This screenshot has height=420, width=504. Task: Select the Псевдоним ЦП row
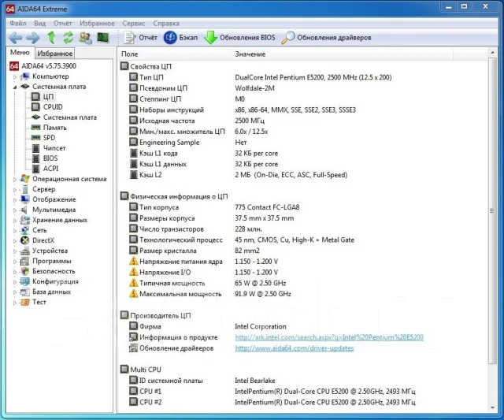[202, 88]
